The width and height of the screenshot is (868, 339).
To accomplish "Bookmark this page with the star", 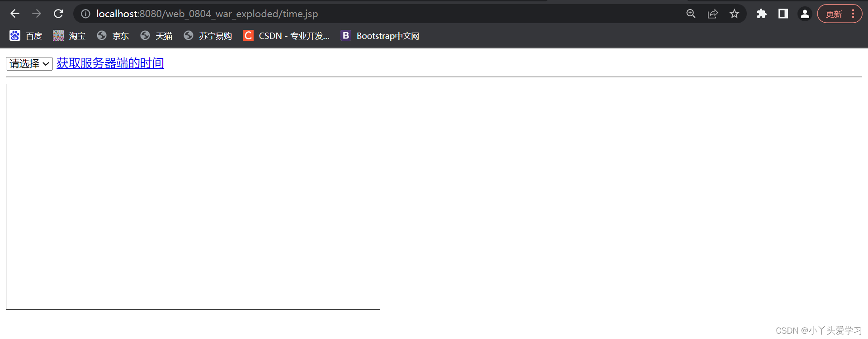I will click(734, 14).
